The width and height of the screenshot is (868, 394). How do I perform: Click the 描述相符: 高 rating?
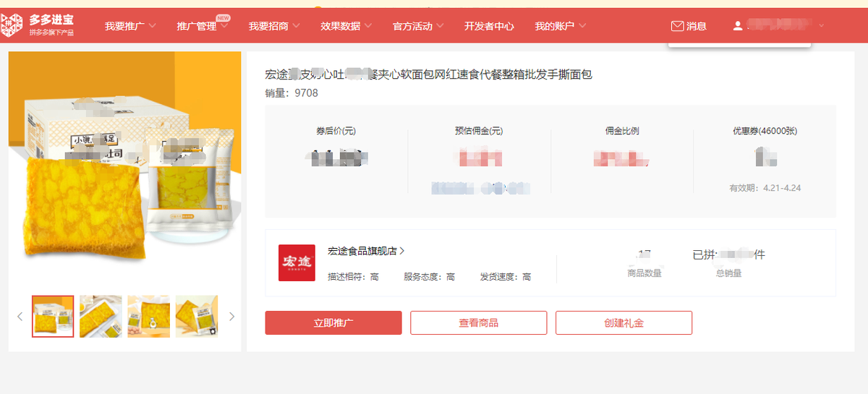[x=353, y=277]
